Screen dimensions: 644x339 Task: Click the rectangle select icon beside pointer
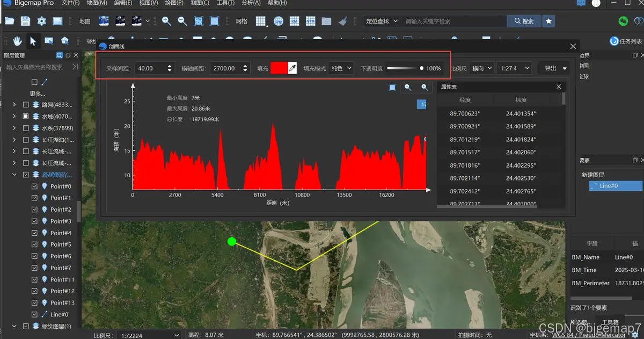point(49,41)
